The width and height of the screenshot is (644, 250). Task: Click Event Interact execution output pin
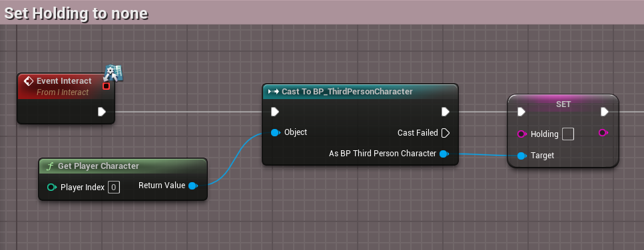click(102, 112)
